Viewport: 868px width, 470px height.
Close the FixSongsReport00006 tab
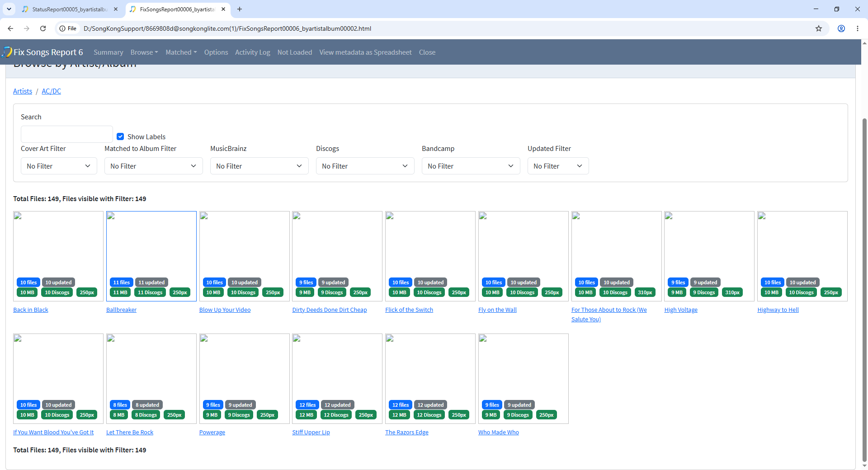(x=223, y=9)
